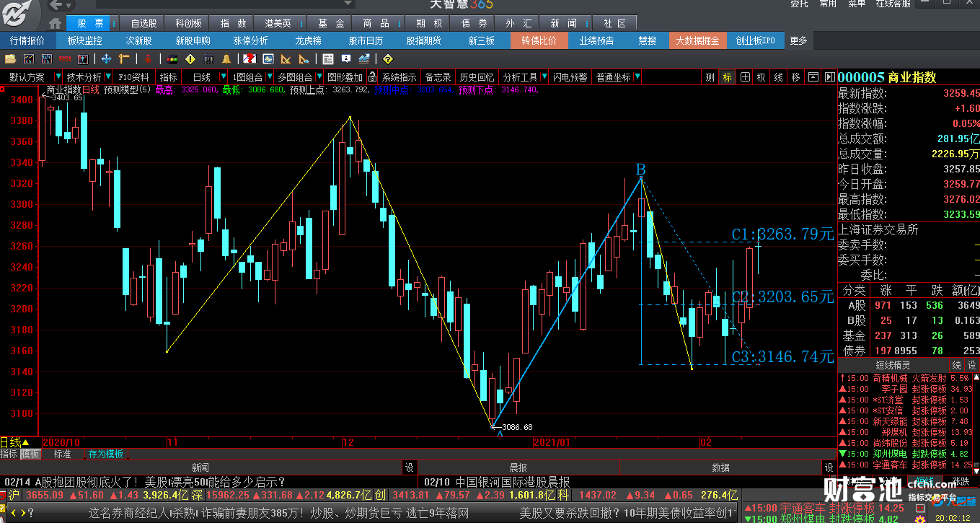980x523 pixels.
Task: Open the golden bell alert icon
Action: coord(226,58)
